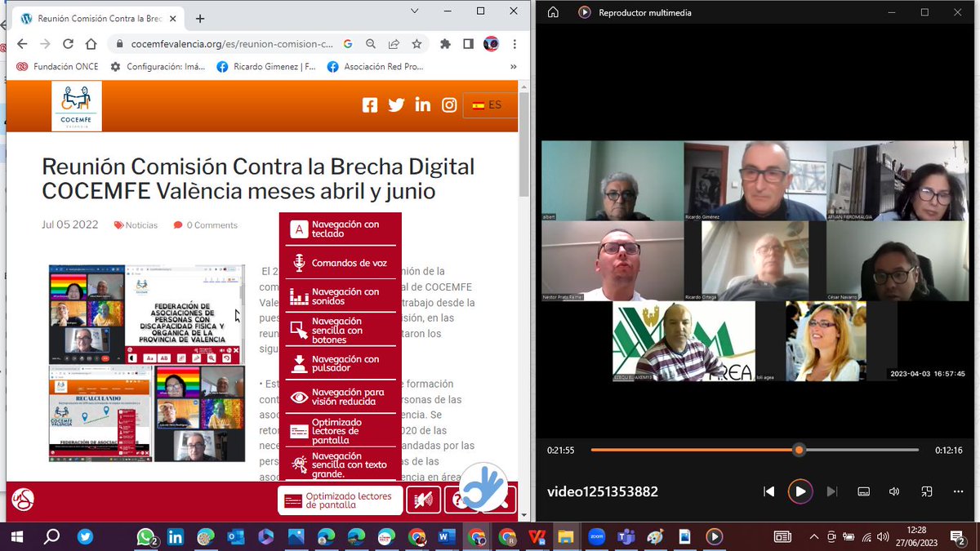Play video in Reproductor multimedia

tap(800, 491)
